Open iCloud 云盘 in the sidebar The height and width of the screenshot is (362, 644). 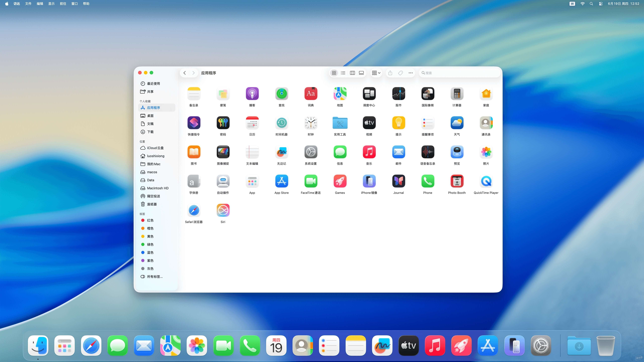coord(156,148)
